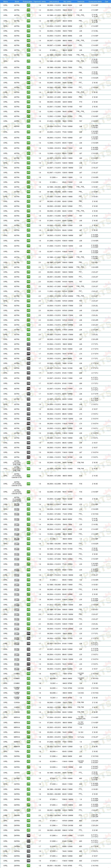Screen dimensions: 111x868
Task: Click the Opis column header
Action: [x=107, y=1]
